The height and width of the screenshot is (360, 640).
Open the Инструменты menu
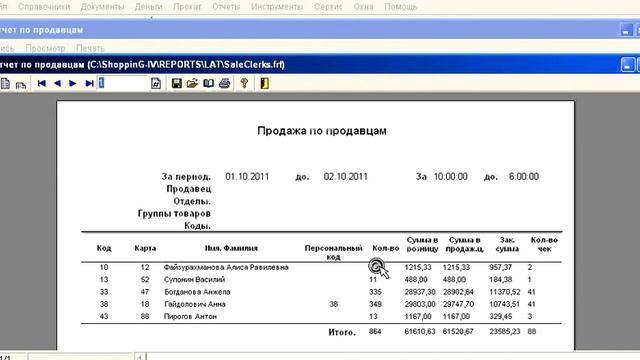(277, 7)
